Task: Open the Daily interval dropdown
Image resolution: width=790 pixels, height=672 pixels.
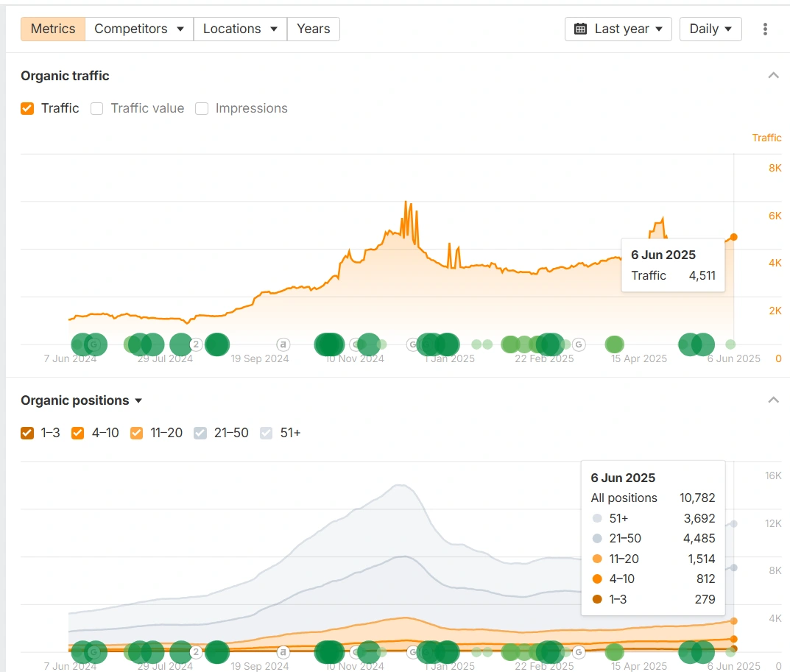Action: coord(710,29)
